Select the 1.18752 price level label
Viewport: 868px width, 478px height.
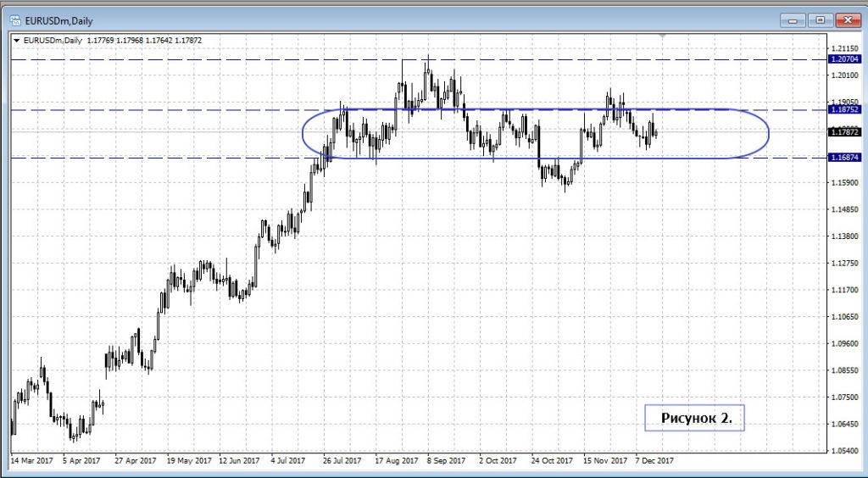point(844,110)
